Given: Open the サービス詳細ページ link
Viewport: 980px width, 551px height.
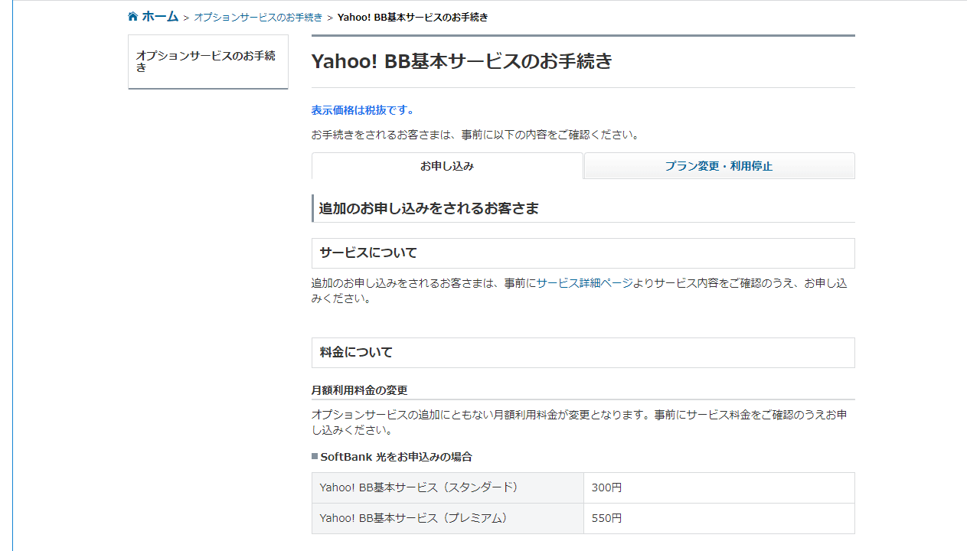Looking at the screenshot, I should coord(584,283).
